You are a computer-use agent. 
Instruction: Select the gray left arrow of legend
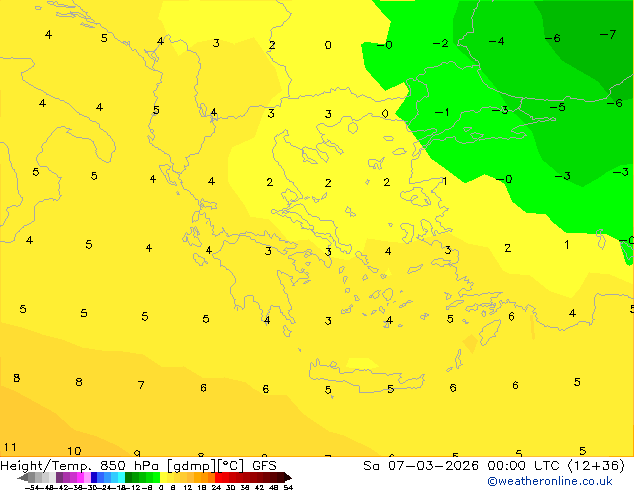click(23, 477)
